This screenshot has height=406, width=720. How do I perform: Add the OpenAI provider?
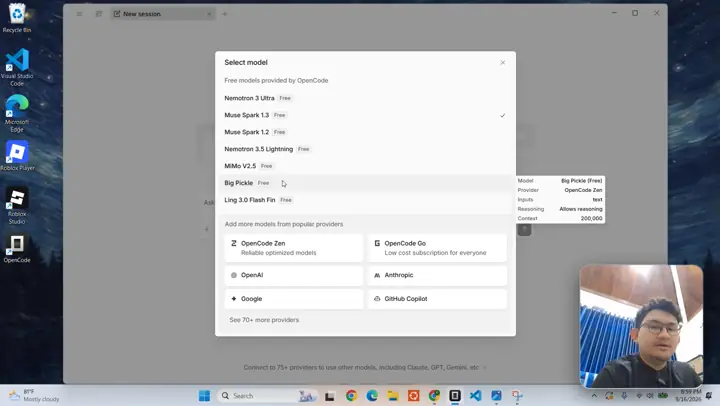click(x=294, y=276)
